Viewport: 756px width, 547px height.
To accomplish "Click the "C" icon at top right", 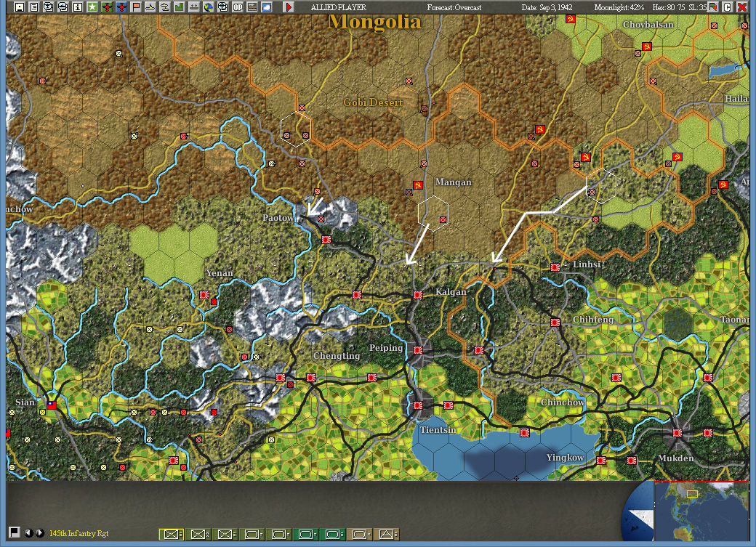I will [x=727, y=7].
